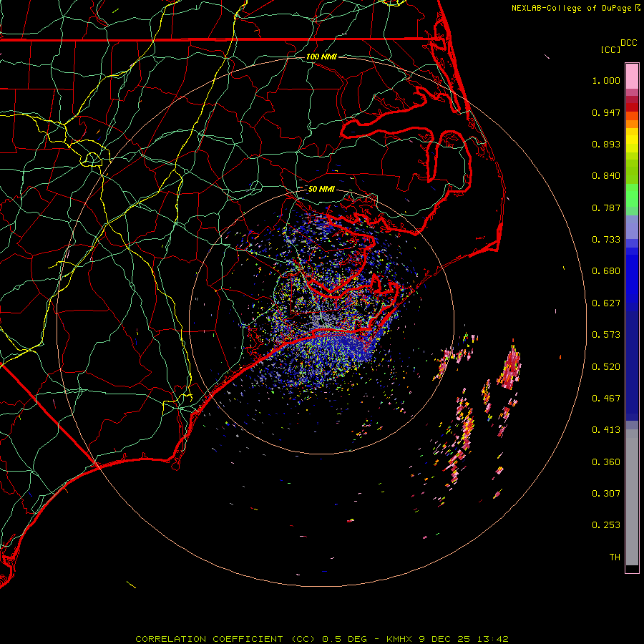Select the 0.413 color bar value
This screenshot has height=644, width=644.
606,430
